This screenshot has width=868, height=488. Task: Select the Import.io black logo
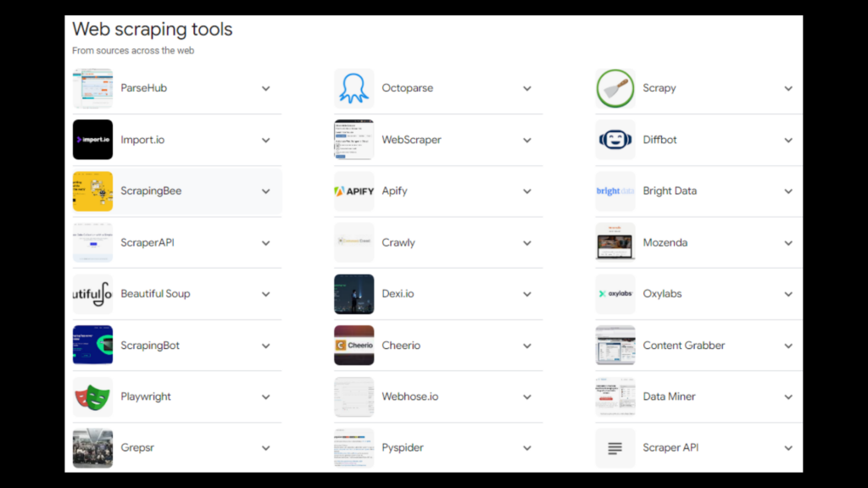[x=92, y=139]
